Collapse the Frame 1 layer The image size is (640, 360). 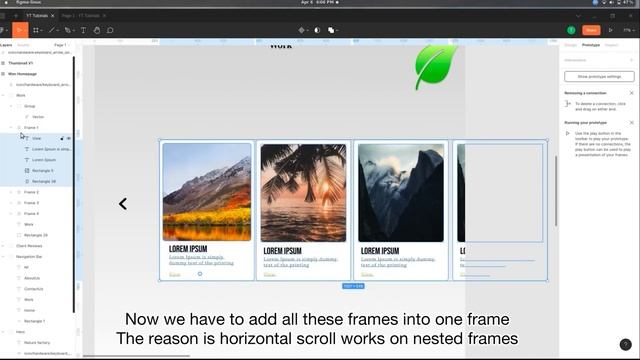[11, 127]
